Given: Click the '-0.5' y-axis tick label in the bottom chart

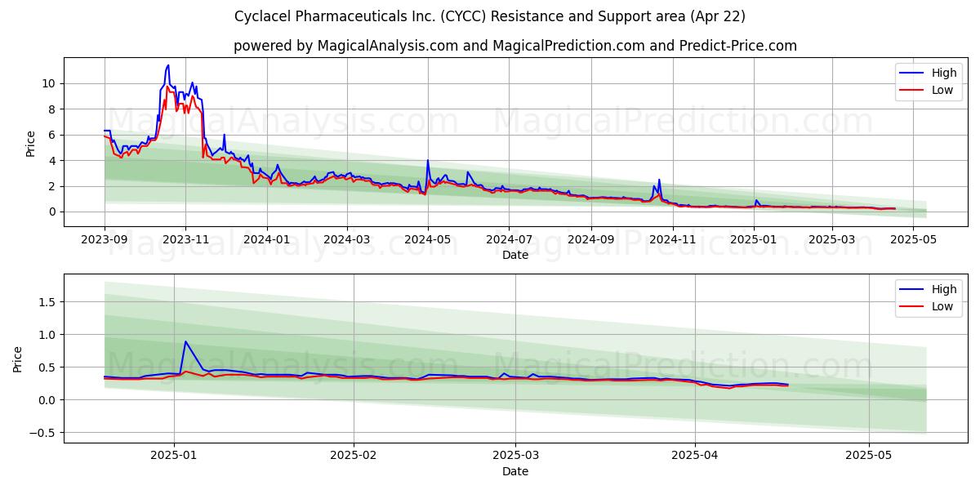Looking at the screenshot, I should click(42, 433).
